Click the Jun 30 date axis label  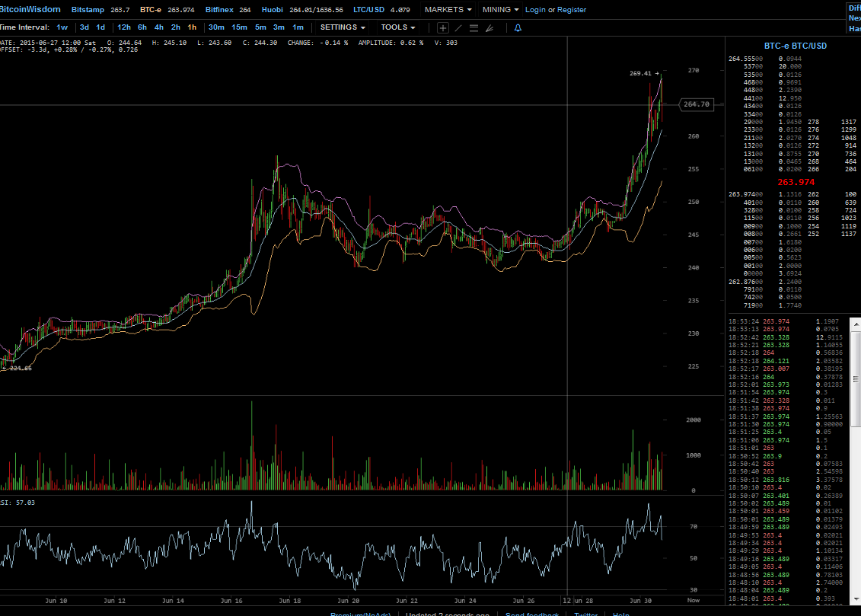coord(640,601)
